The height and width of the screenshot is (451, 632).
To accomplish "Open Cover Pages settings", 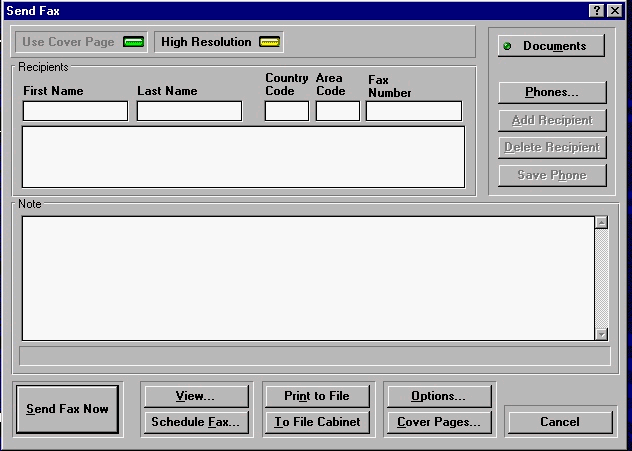I will (438, 422).
